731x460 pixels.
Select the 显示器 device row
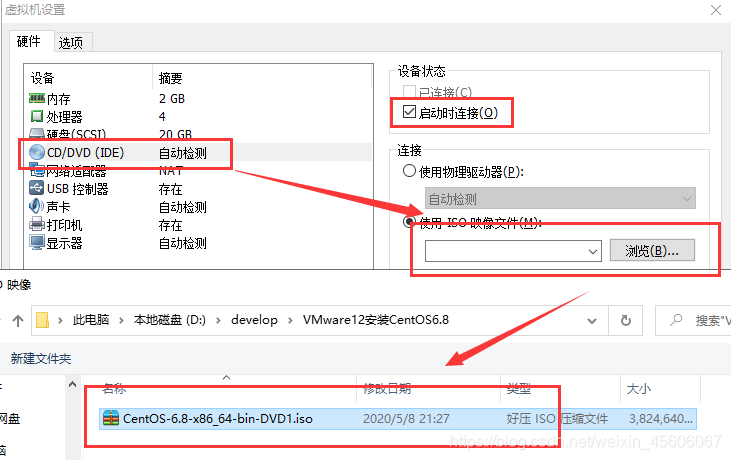pyautogui.click(x=198, y=243)
